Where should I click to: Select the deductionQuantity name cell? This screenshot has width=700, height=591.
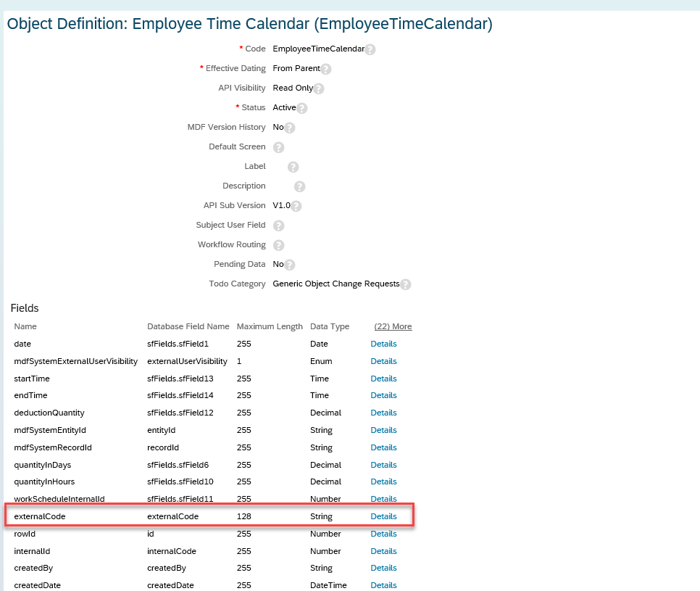coord(49,413)
